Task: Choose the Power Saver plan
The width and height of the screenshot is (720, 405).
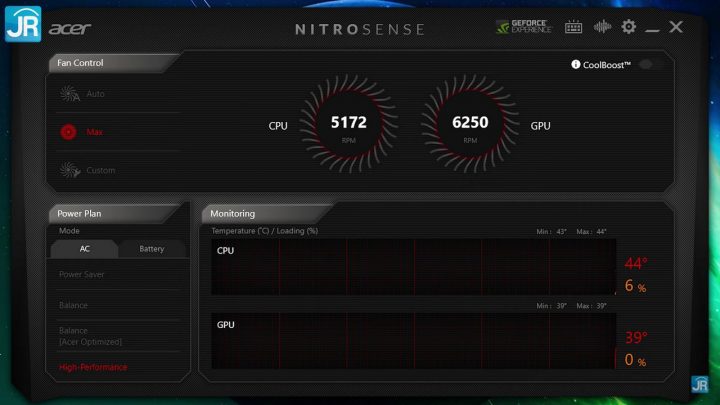Action: click(82, 274)
